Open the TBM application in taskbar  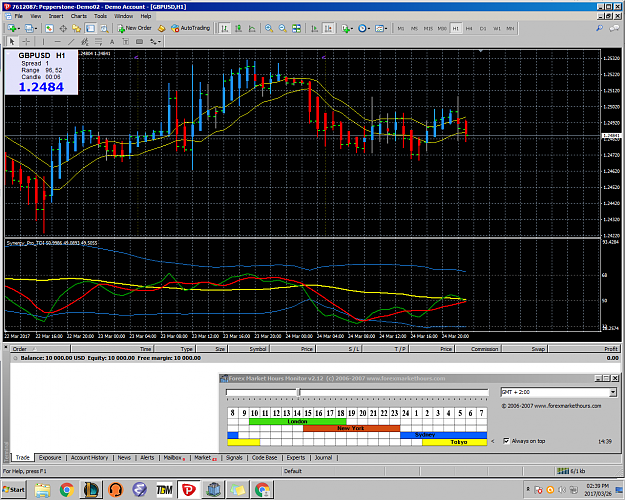[164, 490]
